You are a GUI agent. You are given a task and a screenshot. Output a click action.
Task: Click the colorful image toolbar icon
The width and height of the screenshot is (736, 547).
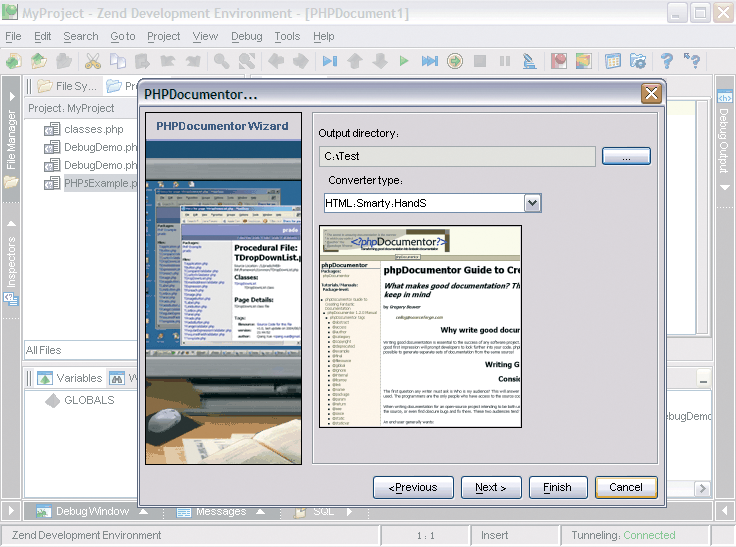pos(583,61)
